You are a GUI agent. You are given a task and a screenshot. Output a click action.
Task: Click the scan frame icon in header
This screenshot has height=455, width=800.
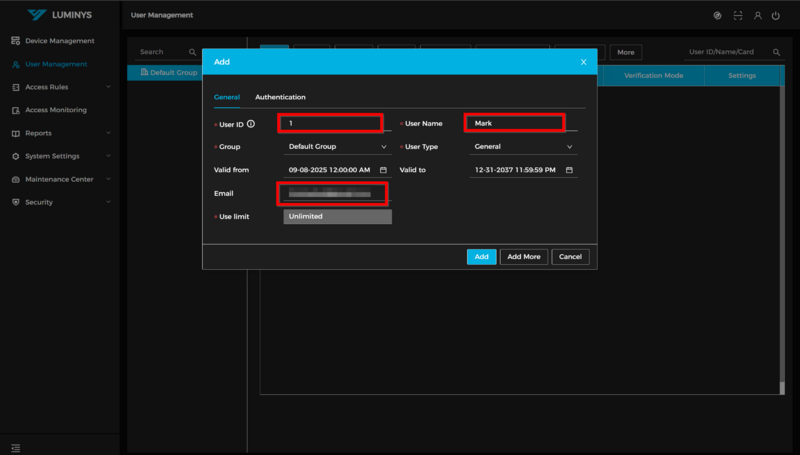(738, 16)
